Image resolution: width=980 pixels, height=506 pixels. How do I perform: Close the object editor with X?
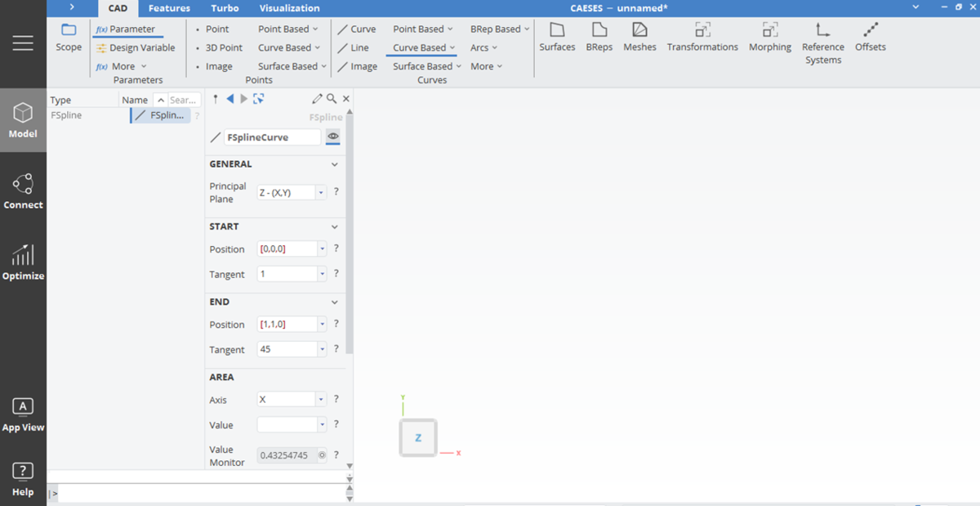tap(346, 99)
